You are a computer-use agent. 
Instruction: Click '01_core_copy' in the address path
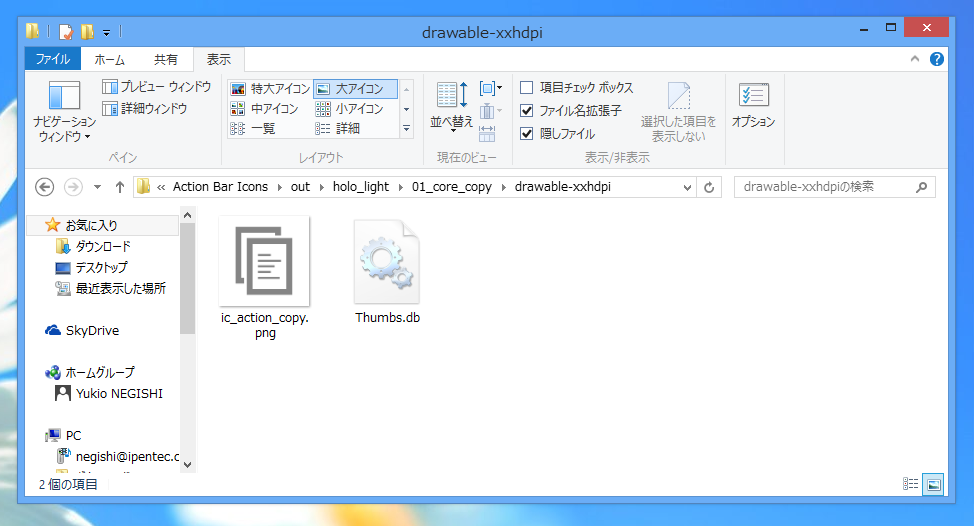(x=452, y=187)
